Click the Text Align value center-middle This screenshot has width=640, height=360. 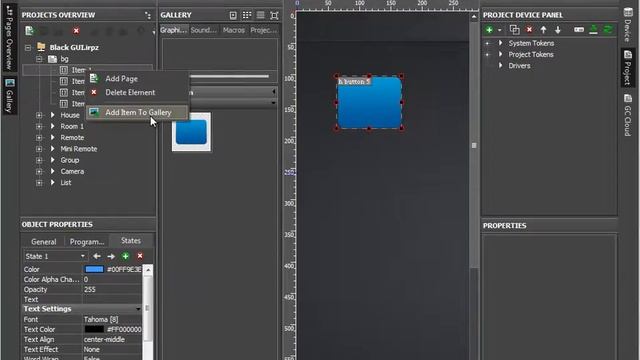coord(112,339)
